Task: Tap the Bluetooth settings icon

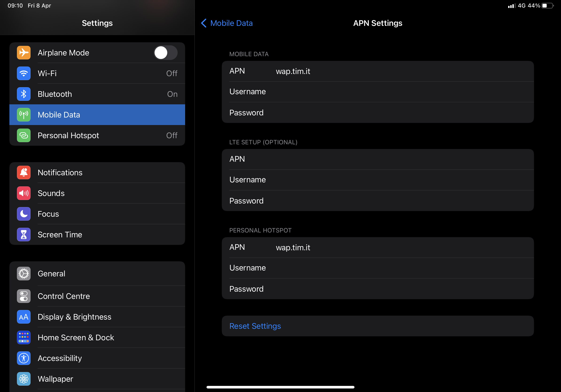Action: (x=23, y=93)
